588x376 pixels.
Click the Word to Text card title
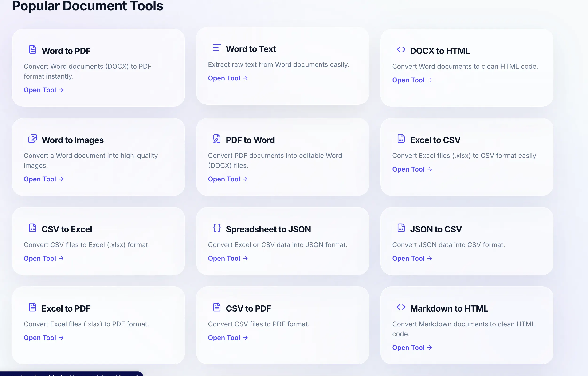point(251,49)
